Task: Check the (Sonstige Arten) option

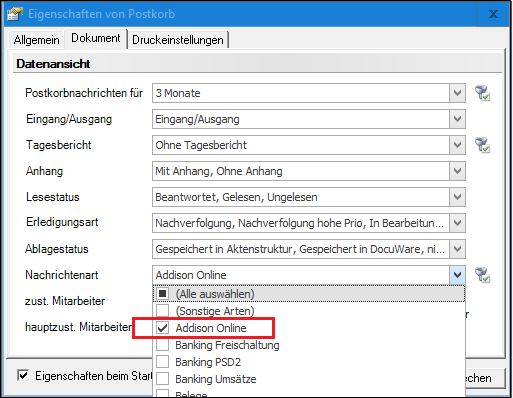Action: pyautogui.click(x=163, y=311)
